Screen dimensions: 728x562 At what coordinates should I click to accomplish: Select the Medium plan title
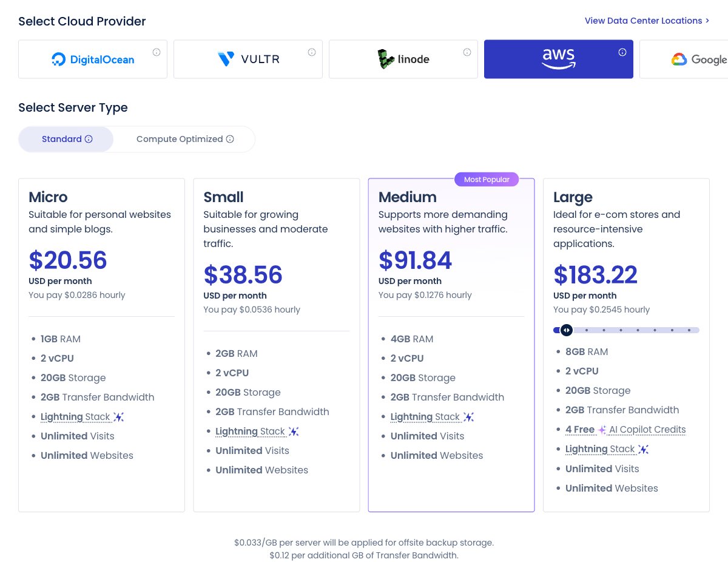tap(408, 197)
